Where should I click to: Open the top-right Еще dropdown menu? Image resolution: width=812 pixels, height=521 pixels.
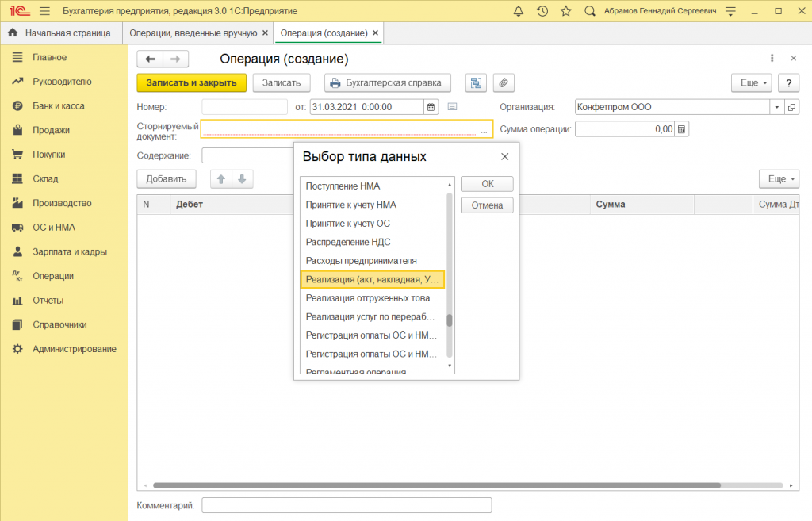pos(751,83)
